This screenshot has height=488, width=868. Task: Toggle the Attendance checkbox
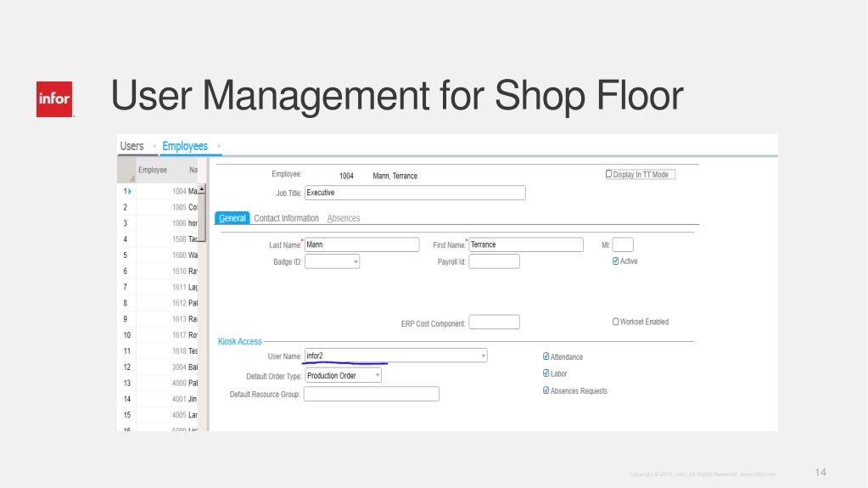[546, 356]
